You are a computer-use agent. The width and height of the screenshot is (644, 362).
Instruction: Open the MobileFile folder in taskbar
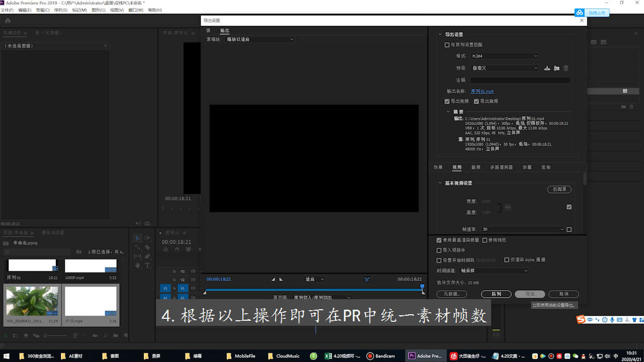(241, 356)
